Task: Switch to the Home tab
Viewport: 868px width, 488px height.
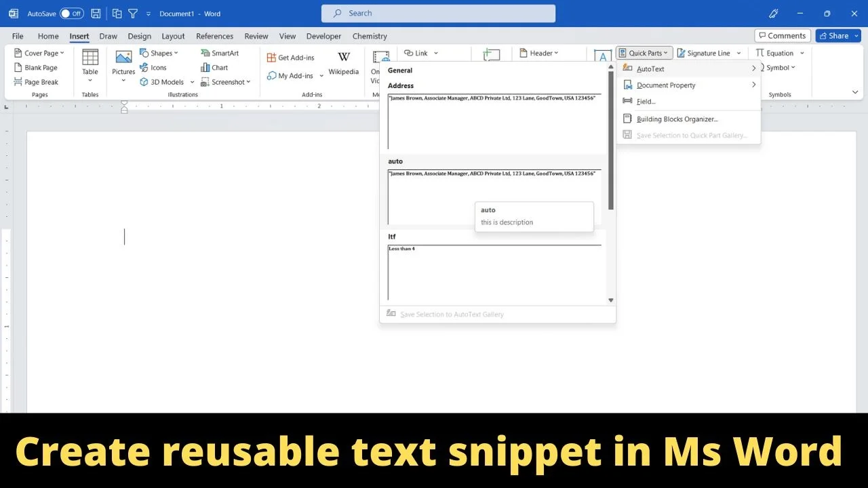Action: coord(48,37)
